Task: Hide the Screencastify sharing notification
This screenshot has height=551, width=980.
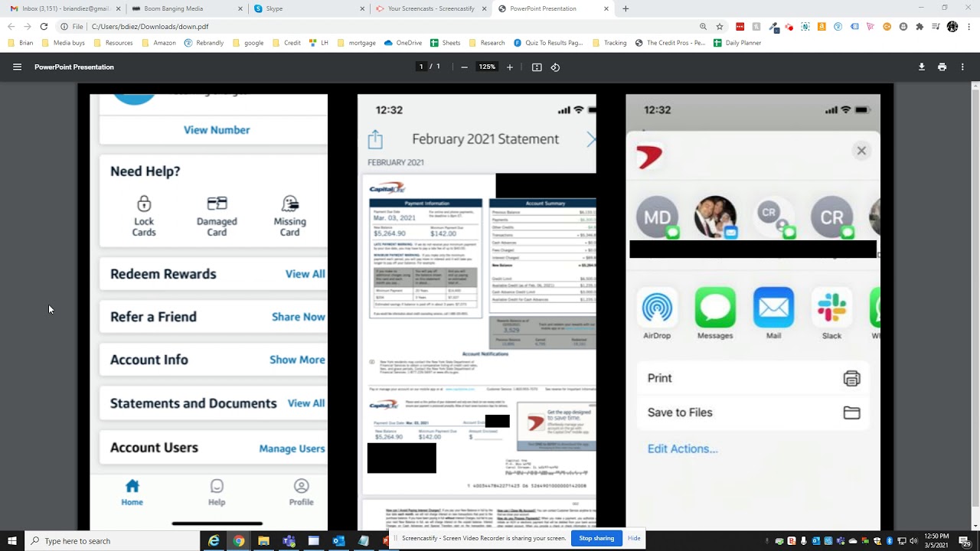Action: [x=634, y=538]
